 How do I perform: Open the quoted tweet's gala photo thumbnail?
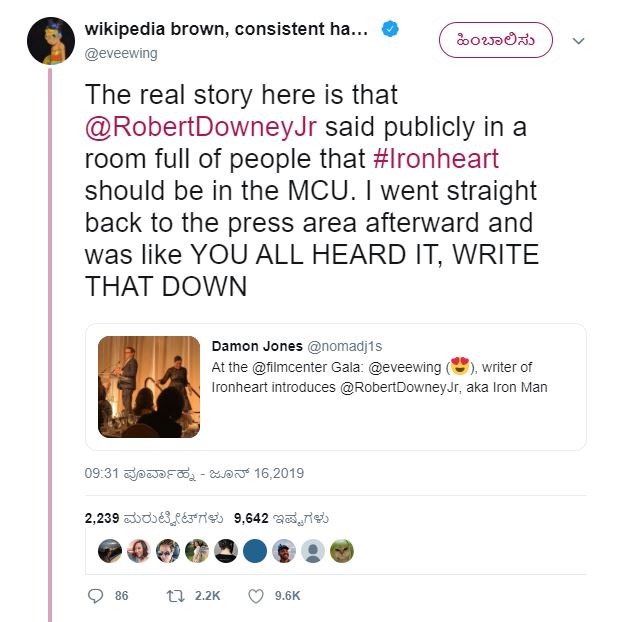pyautogui.click(x=149, y=387)
